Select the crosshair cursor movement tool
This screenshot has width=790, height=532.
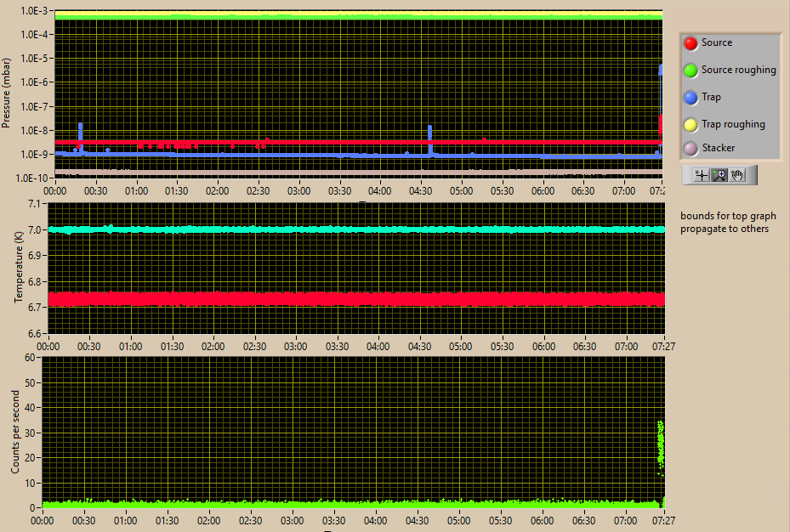point(702,175)
